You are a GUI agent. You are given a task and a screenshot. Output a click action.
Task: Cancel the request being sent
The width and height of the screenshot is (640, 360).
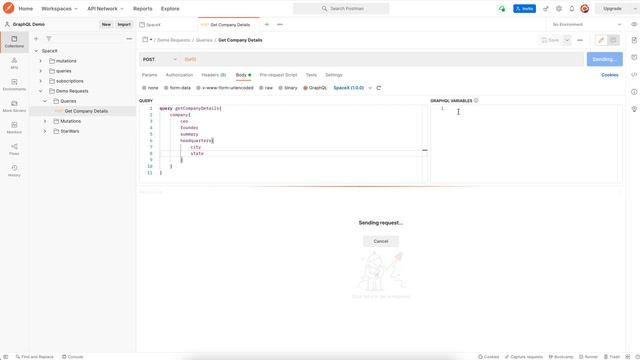(381, 241)
